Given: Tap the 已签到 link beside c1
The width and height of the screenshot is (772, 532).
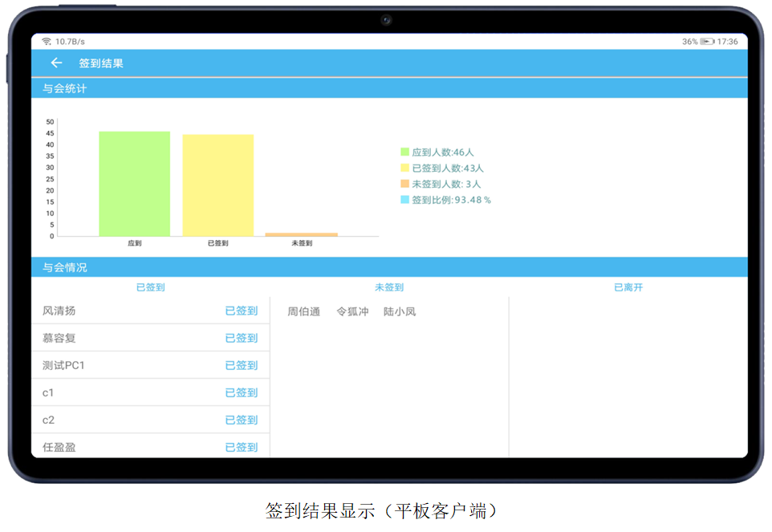Looking at the screenshot, I should pos(241,392).
